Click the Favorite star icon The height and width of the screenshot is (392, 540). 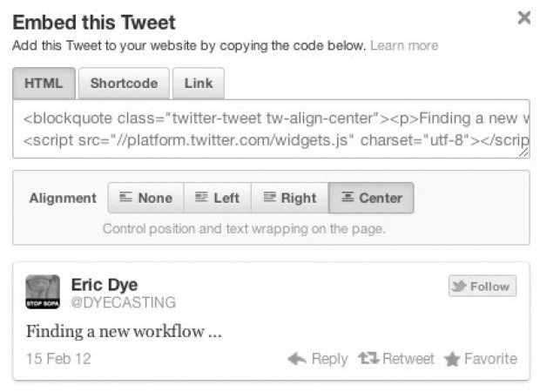click(x=452, y=359)
